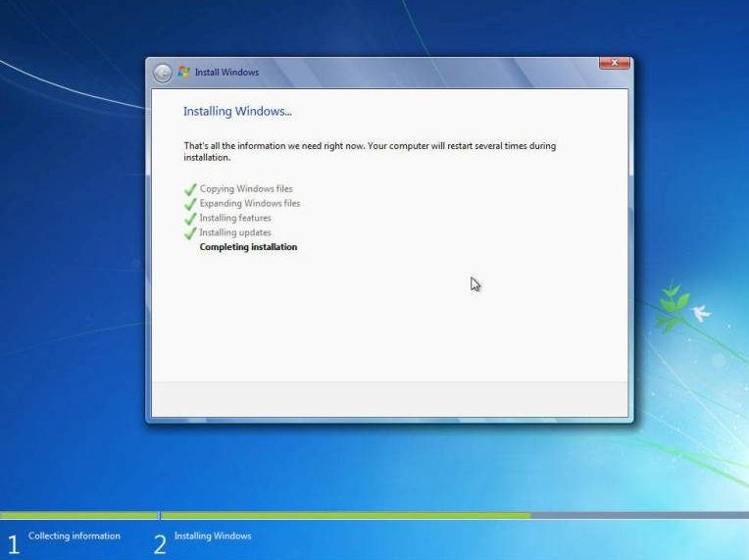Click the Installing Windows stage progress bar
749x560 pixels.
point(455,515)
